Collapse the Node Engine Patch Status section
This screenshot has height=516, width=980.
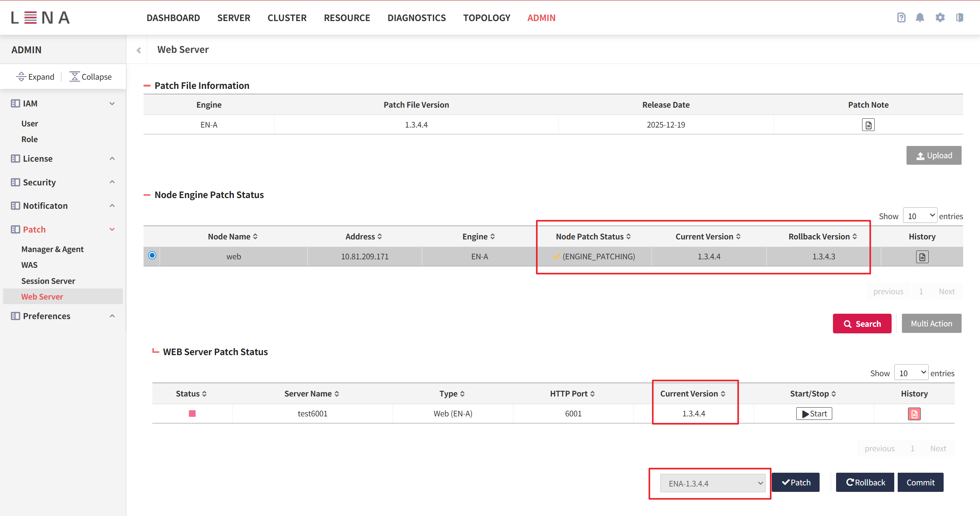click(x=147, y=195)
